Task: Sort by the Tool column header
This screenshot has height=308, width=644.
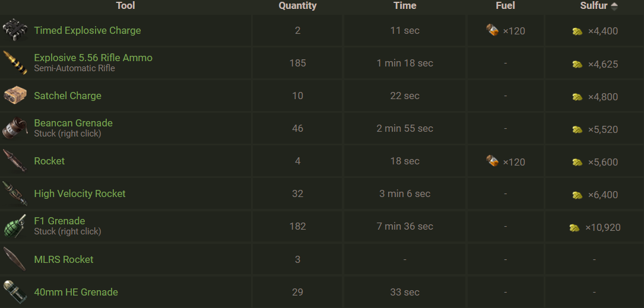Action: point(125,6)
